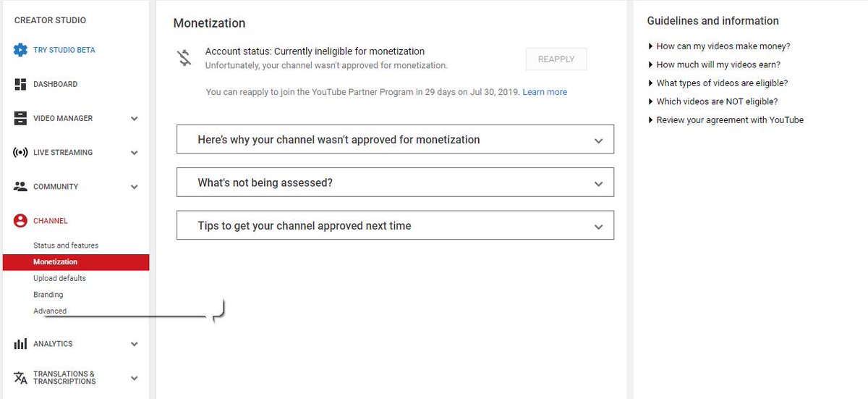Click the Translations & Transcriptions icon
The width and height of the screenshot is (868, 399).
click(x=20, y=378)
